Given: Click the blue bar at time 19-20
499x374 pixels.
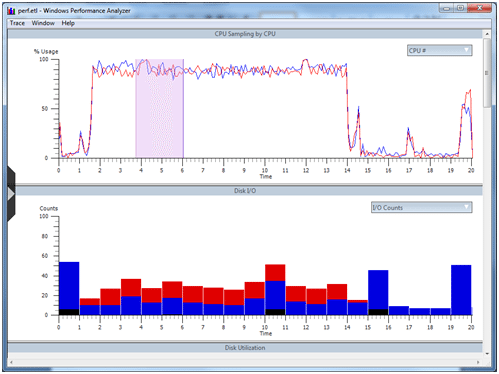Looking at the screenshot, I should tap(461, 290).
